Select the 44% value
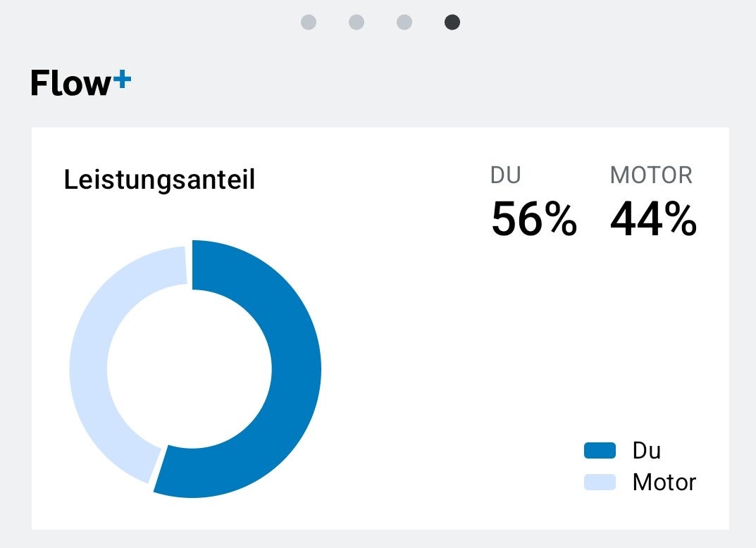The height and width of the screenshot is (548, 756). coord(653,219)
